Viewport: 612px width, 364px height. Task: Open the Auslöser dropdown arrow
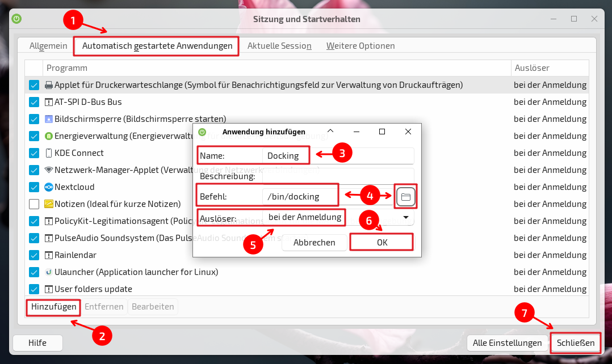pyautogui.click(x=406, y=217)
